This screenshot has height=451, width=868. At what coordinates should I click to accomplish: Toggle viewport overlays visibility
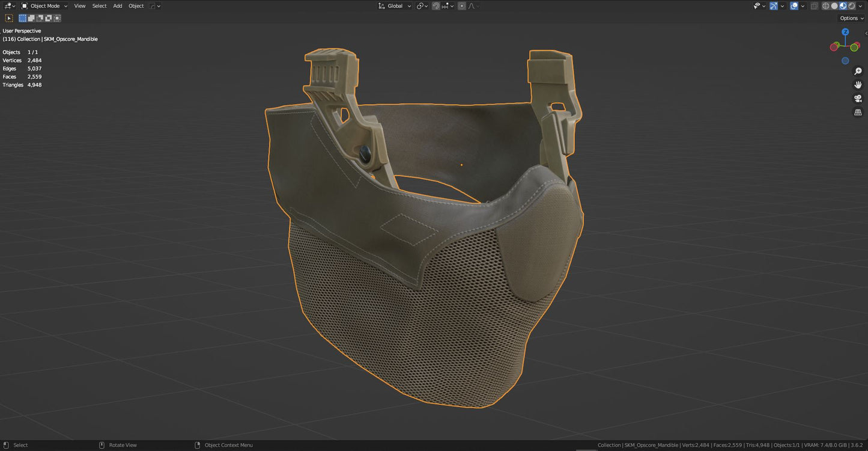click(794, 5)
